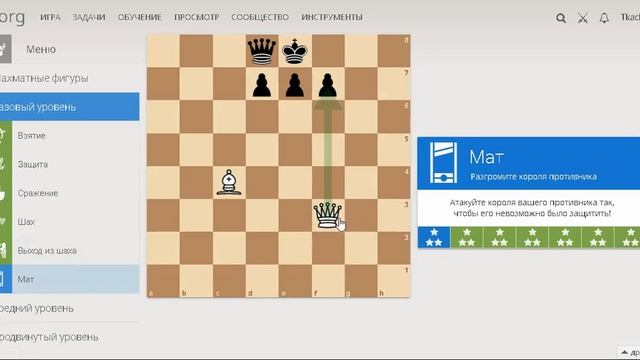Screen dimensions: 640x360
Task: Select the second three-star stage
Action: (467, 238)
